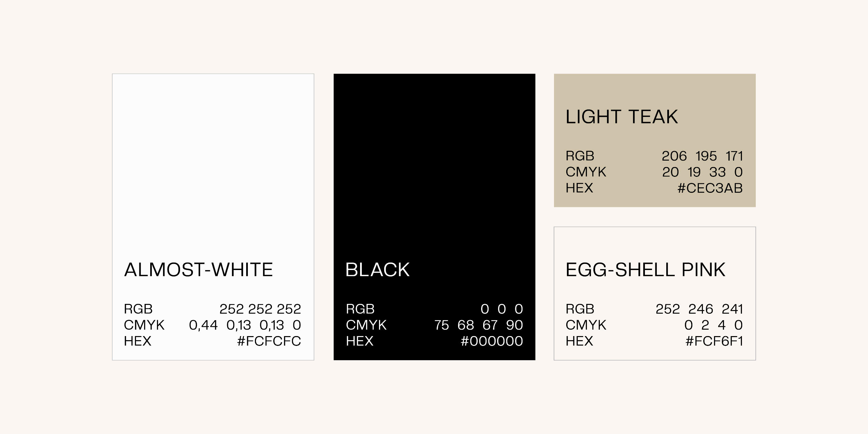Screen dimensions: 868x434
Task: Click the ALMOST-WHITE color name
Action: (198, 270)
